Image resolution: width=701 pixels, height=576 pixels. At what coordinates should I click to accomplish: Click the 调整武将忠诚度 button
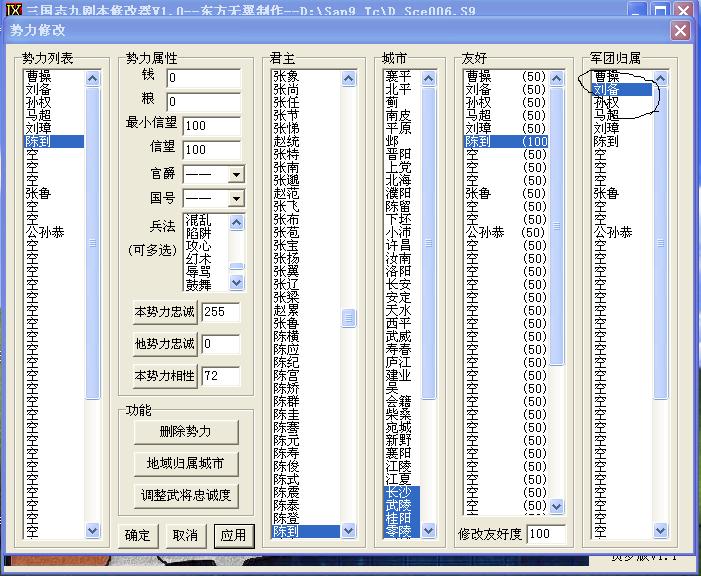(x=185, y=495)
